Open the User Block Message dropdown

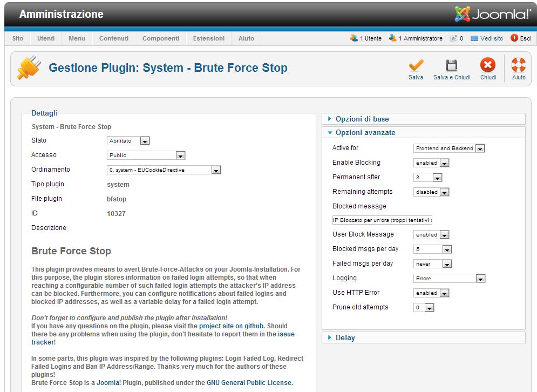pos(432,235)
